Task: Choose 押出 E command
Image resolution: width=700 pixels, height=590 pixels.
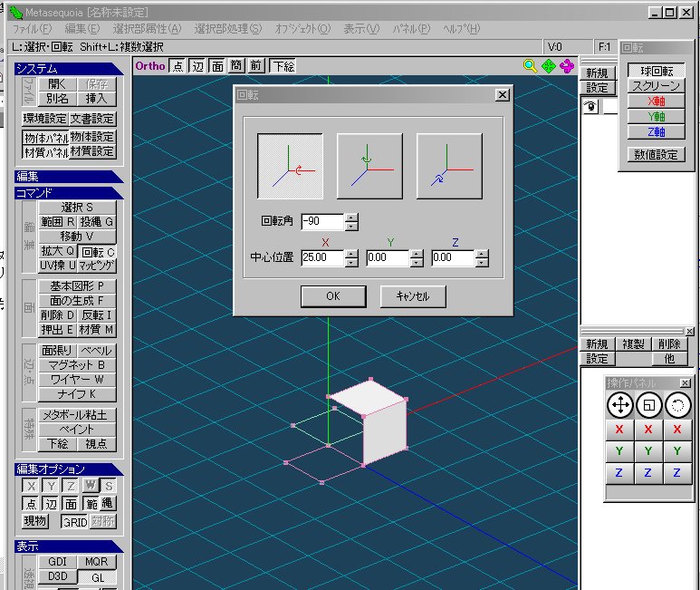Action: [x=58, y=330]
